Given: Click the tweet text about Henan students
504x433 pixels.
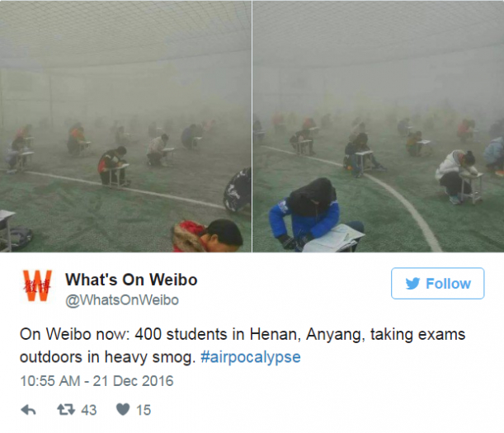Looking at the screenshot, I should [x=243, y=346].
